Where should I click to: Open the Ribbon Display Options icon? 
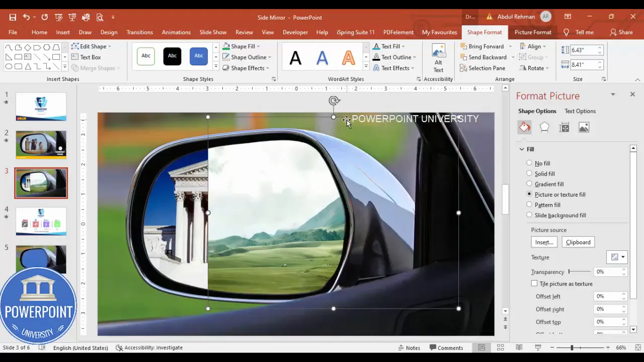pos(568,17)
